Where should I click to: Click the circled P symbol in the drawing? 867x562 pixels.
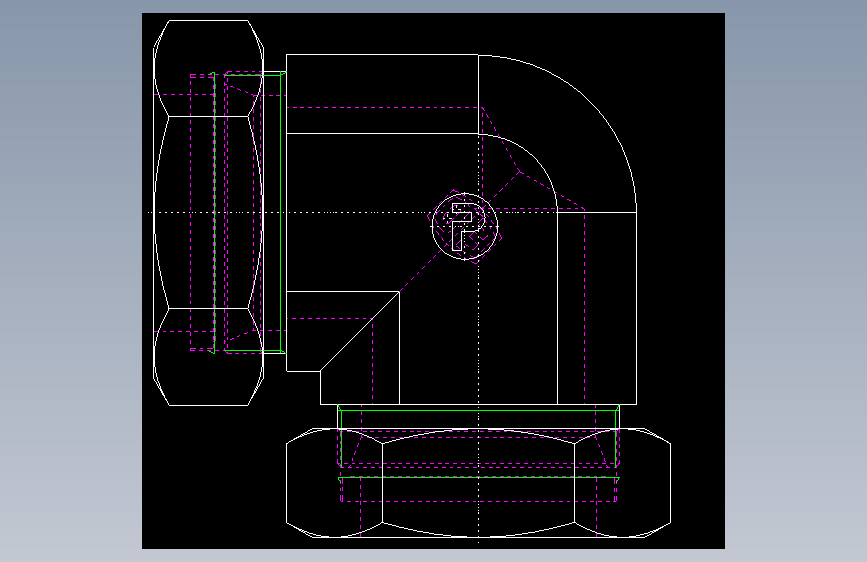click(464, 227)
